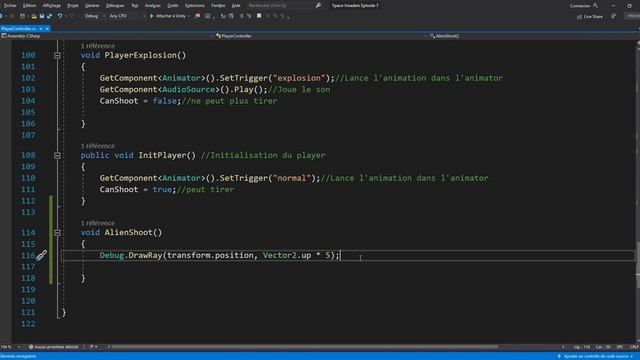Click the 'Space Invaders Episode 7' title label
Image resolution: width=640 pixels, height=360 pixels.
[355, 6]
